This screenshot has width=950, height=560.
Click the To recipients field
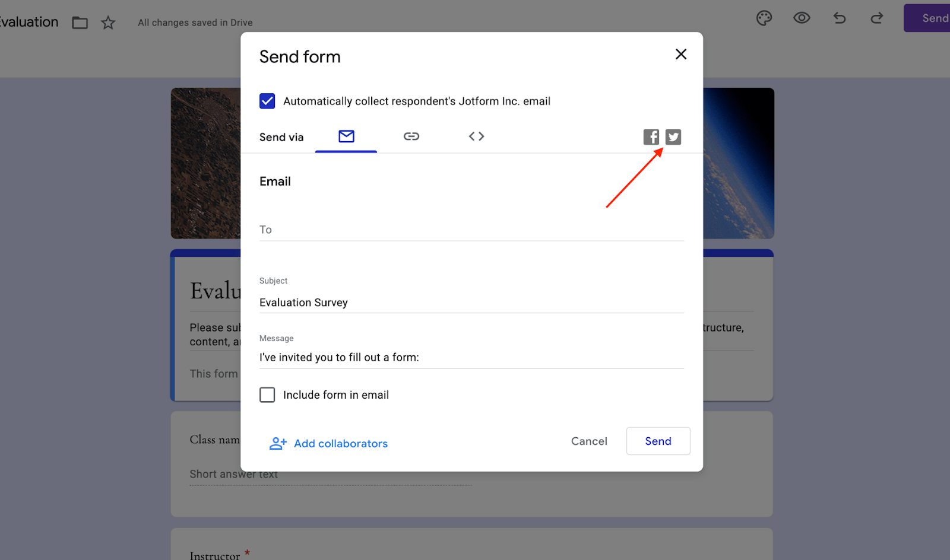[x=471, y=230]
